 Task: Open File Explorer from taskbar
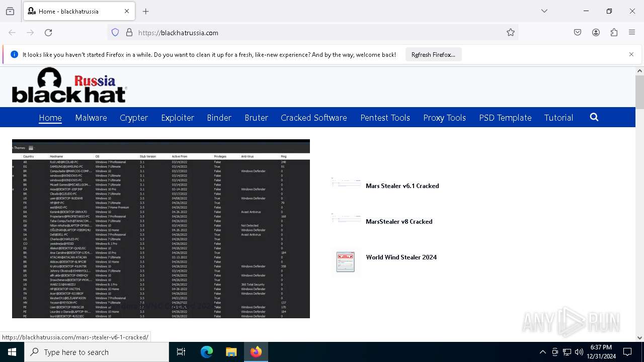pos(231,352)
